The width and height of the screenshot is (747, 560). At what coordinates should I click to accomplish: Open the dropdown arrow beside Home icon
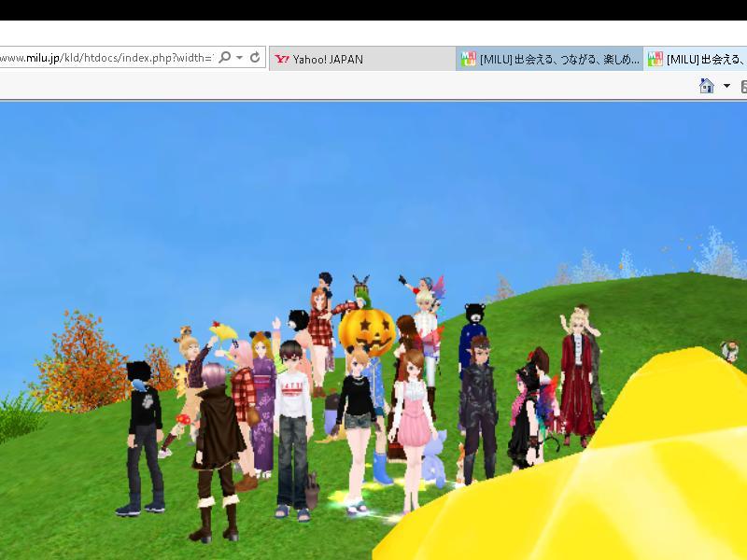(726, 86)
